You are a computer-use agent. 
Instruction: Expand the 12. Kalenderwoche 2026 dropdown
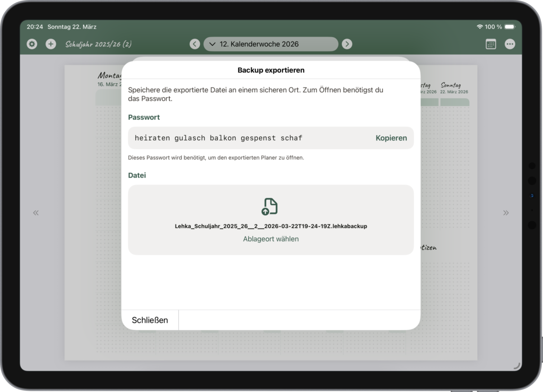click(270, 44)
